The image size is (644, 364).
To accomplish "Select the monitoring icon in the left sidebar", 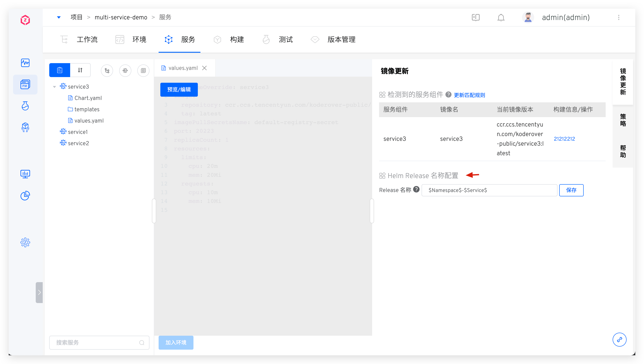I will pyautogui.click(x=25, y=63).
